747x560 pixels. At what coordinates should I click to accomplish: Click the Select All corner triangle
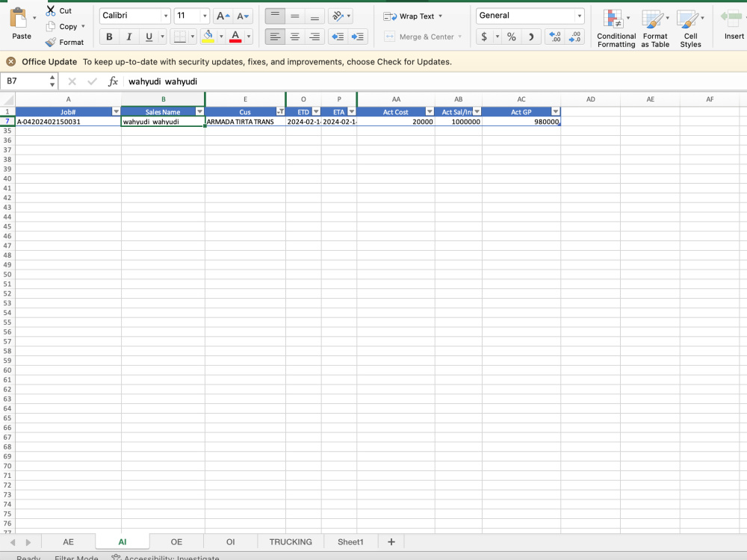pos(7,99)
